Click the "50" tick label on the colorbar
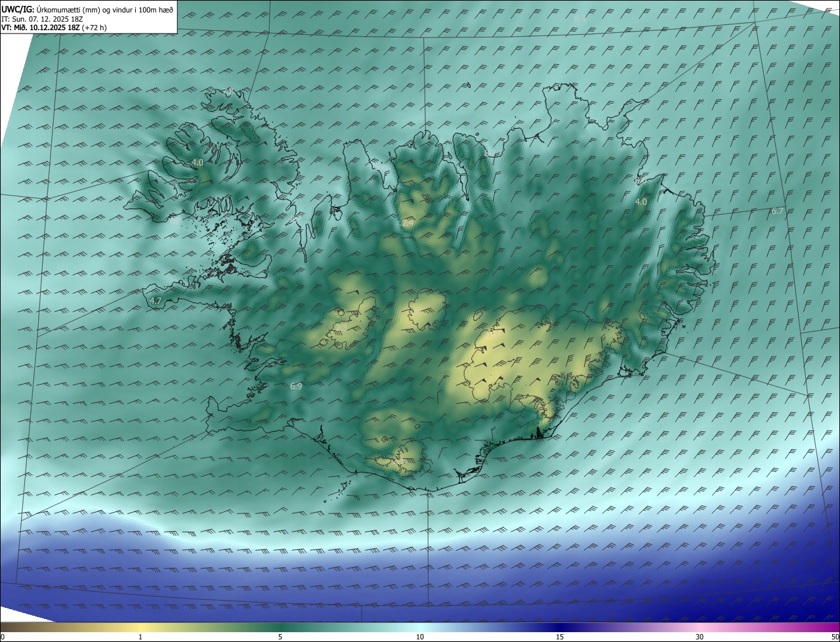 point(834,637)
